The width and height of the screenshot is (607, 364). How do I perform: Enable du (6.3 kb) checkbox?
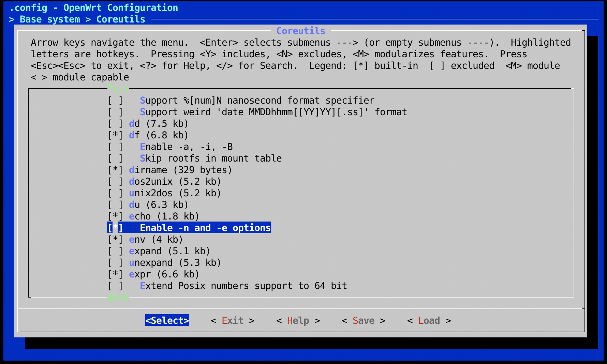(x=115, y=205)
